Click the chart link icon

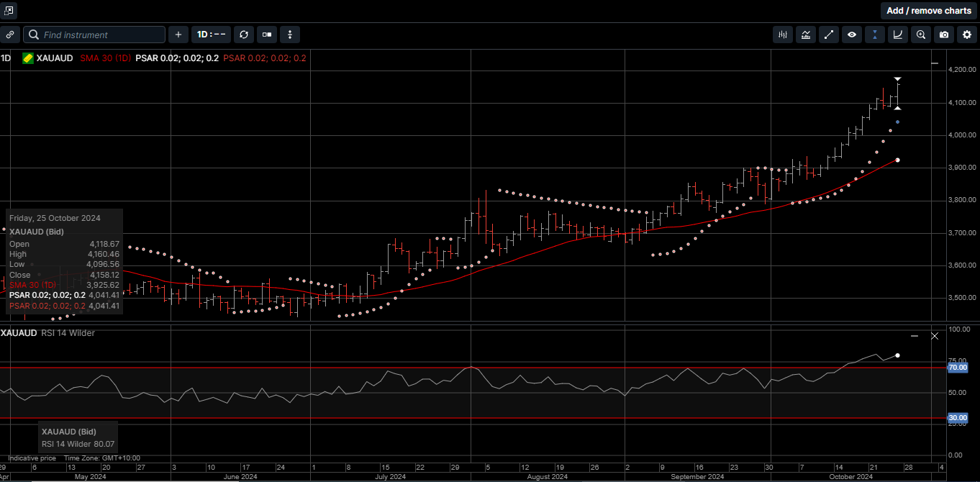[x=10, y=34]
